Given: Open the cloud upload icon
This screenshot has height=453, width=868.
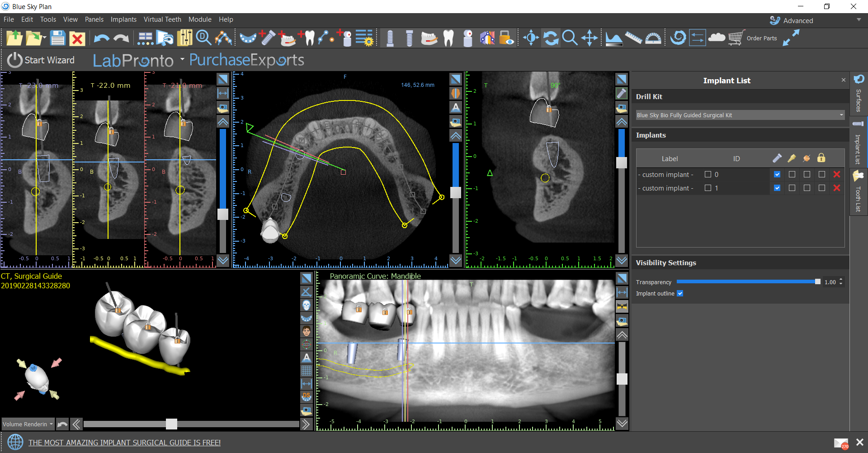Looking at the screenshot, I should (x=717, y=38).
